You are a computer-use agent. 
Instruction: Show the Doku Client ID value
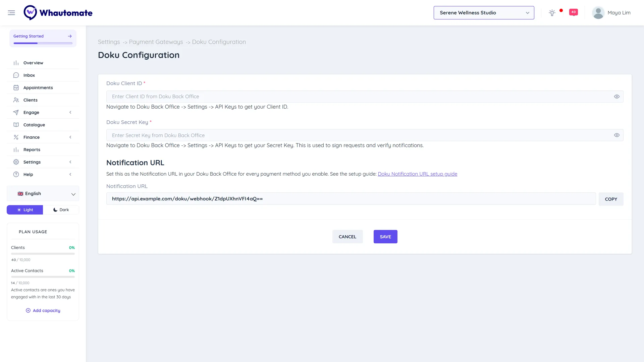[x=616, y=97]
